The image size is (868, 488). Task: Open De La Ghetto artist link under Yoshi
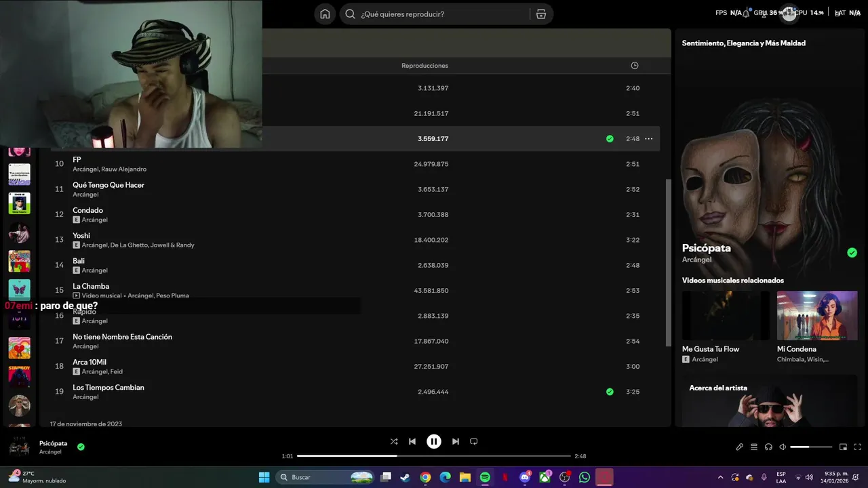pos(129,245)
